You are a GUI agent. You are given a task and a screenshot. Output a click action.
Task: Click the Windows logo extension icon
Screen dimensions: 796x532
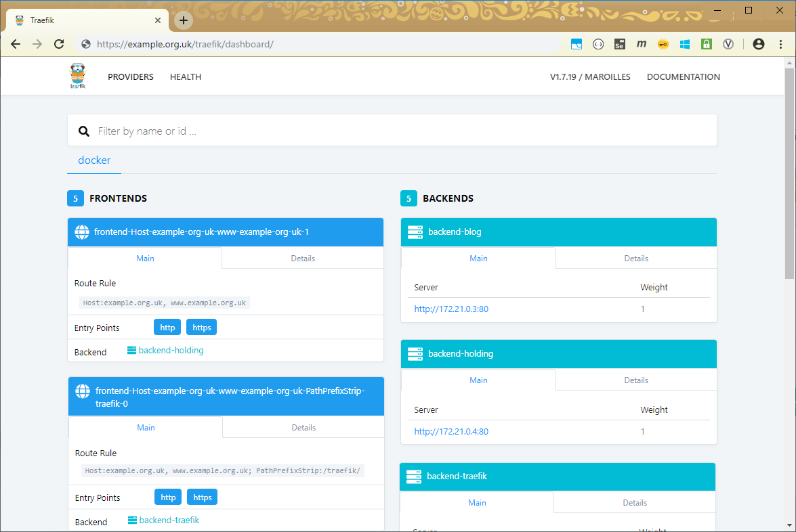[684, 44]
